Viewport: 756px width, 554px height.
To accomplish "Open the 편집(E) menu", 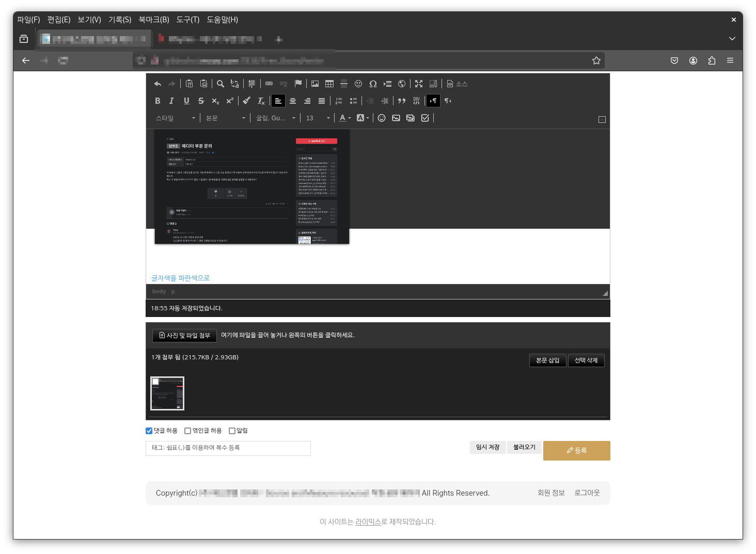I will pos(59,20).
